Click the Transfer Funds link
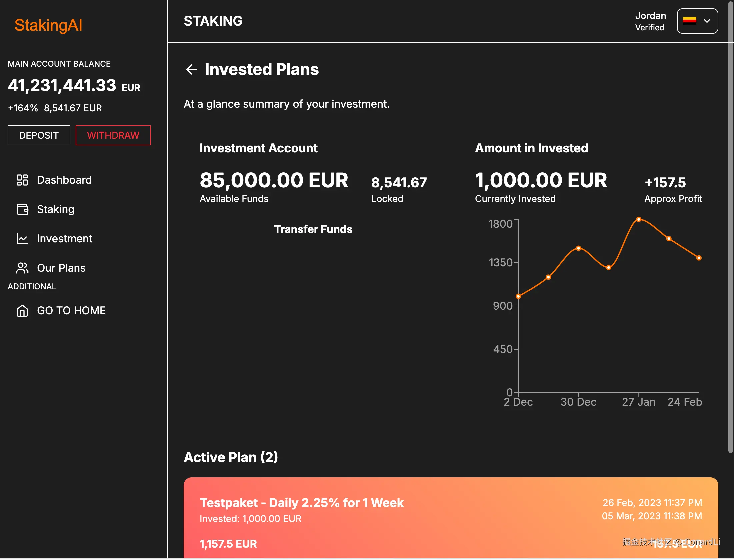The height and width of the screenshot is (560, 734). [313, 229]
